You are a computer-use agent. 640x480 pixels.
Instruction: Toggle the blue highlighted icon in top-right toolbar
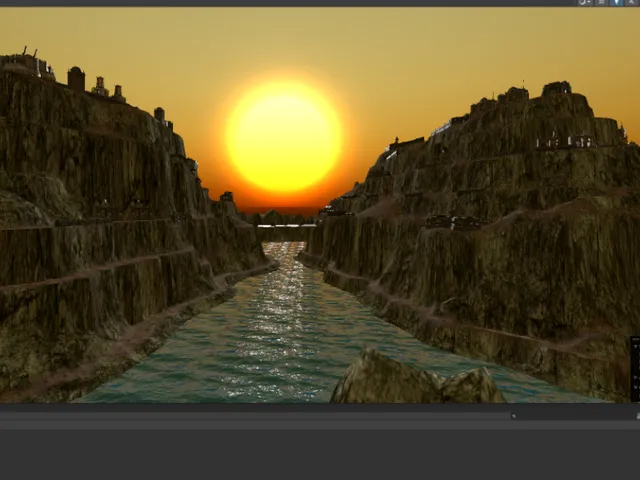(616, 3)
